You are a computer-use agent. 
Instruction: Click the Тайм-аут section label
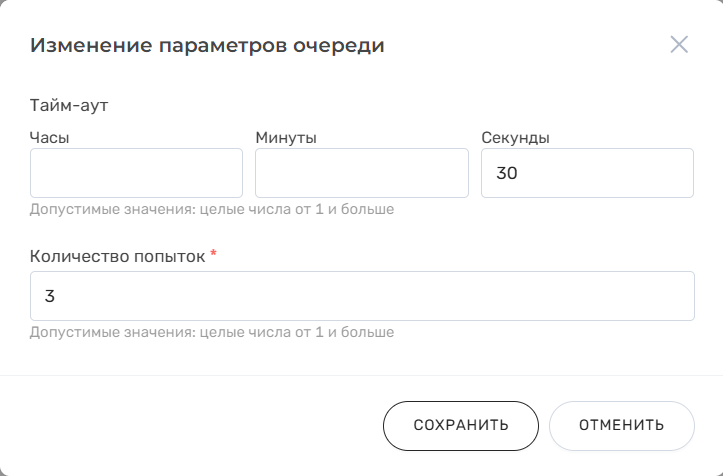click(x=68, y=103)
